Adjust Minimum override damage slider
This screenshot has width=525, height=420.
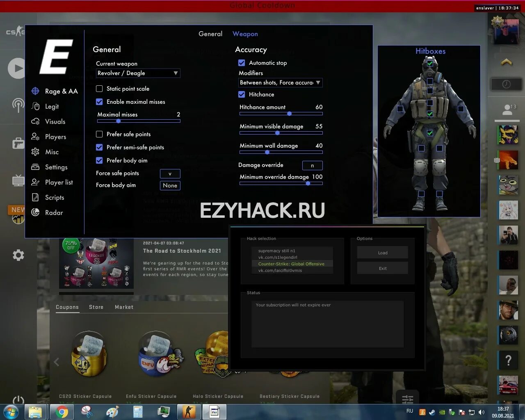(281, 183)
